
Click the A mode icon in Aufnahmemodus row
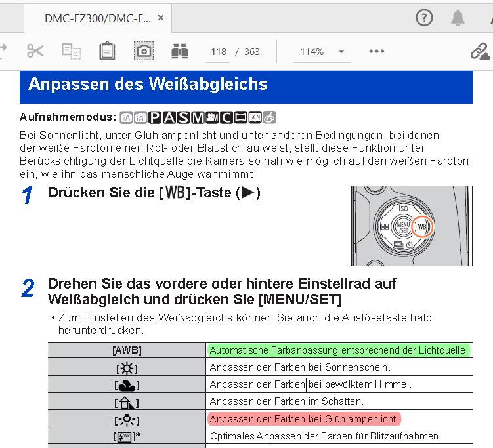(169, 117)
